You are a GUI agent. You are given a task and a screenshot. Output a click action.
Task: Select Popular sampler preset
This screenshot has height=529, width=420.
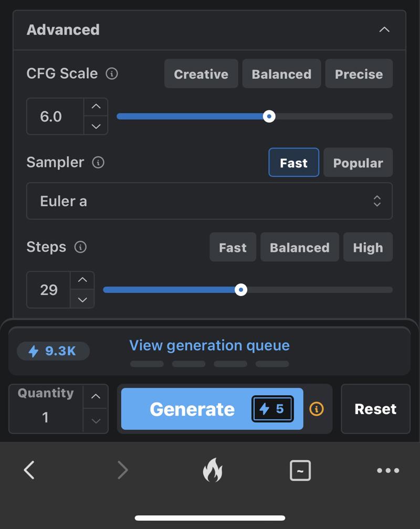pyautogui.click(x=358, y=162)
